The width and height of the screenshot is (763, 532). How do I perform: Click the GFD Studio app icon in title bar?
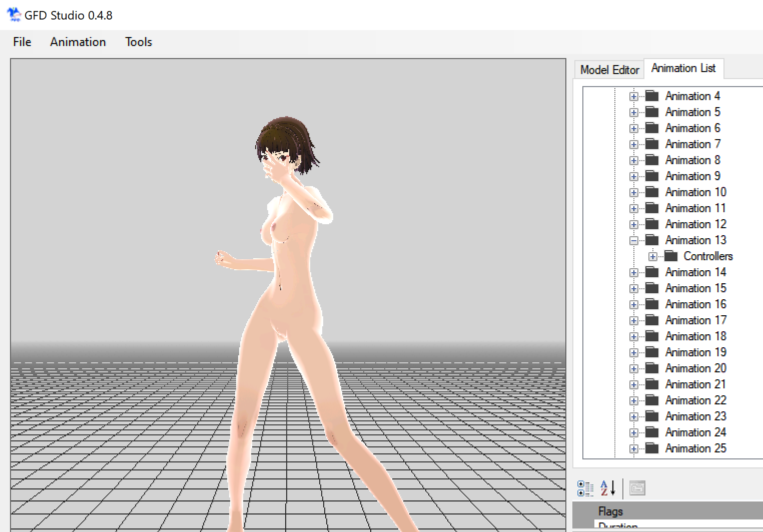click(x=14, y=15)
